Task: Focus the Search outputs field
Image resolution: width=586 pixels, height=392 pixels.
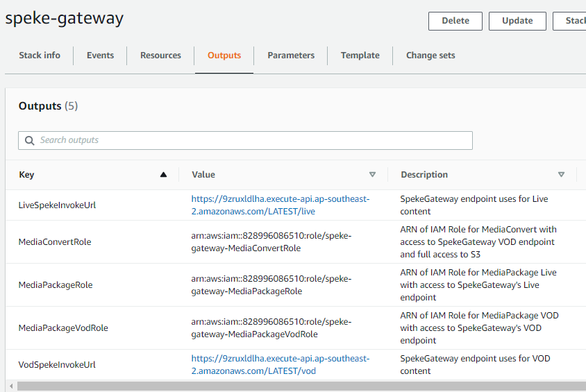Action: click(250, 141)
